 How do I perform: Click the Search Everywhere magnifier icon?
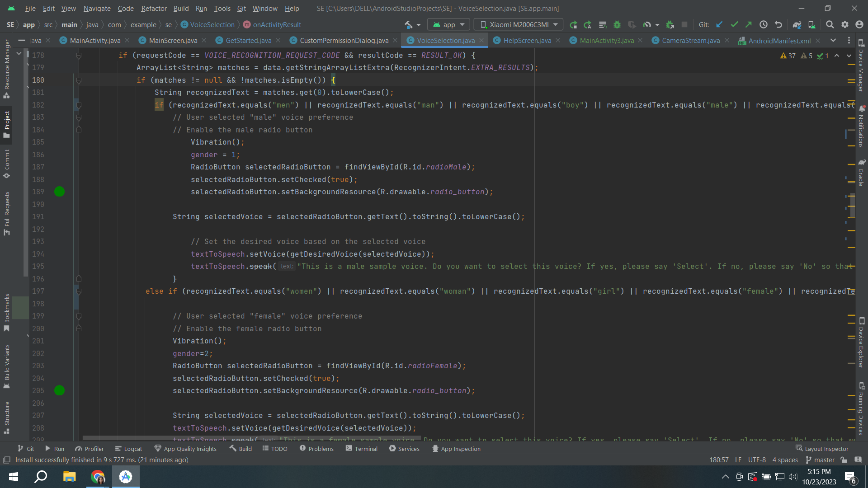(830, 25)
